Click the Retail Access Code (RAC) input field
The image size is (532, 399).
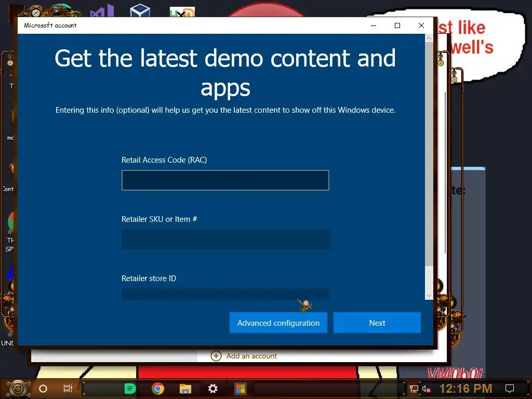tap(225, 180)
